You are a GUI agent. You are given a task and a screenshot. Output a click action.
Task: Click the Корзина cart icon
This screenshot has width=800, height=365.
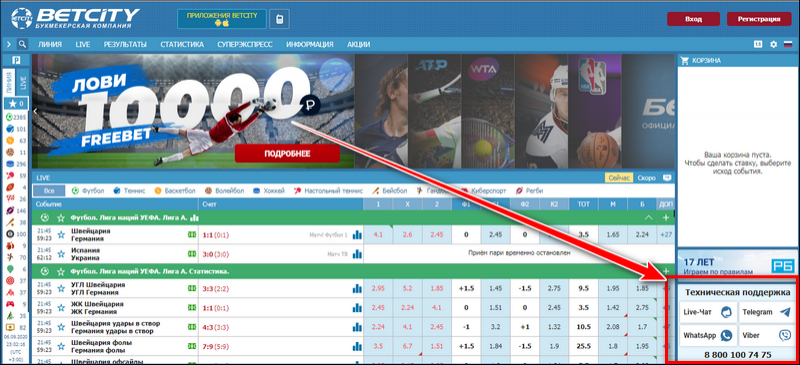[685, 60]
